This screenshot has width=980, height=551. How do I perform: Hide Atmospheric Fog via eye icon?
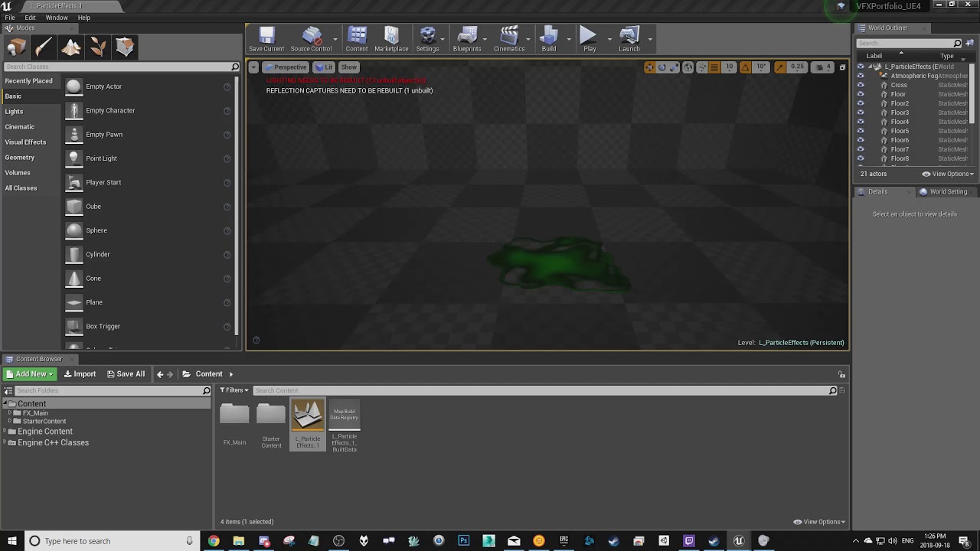click(x=861, y=76)
